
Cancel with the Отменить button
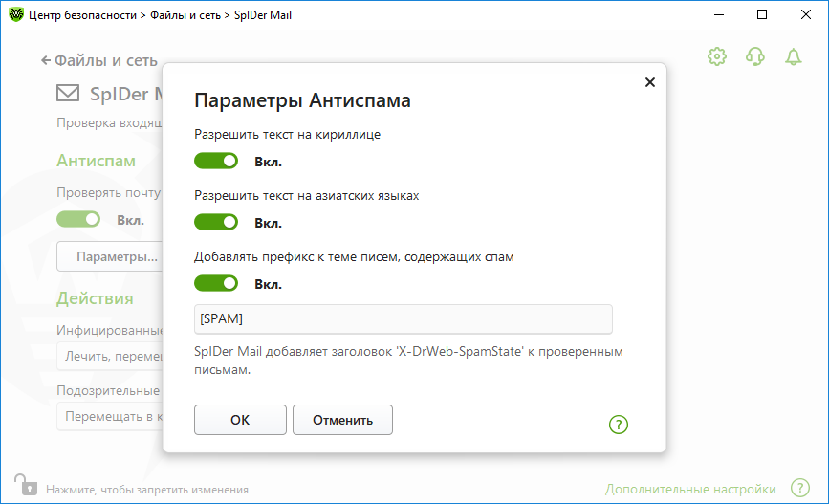point(342,420)
